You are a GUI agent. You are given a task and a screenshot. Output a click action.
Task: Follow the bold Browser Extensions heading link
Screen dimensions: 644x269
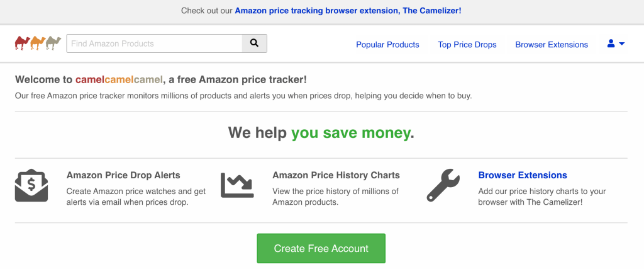tap(523, 175)
